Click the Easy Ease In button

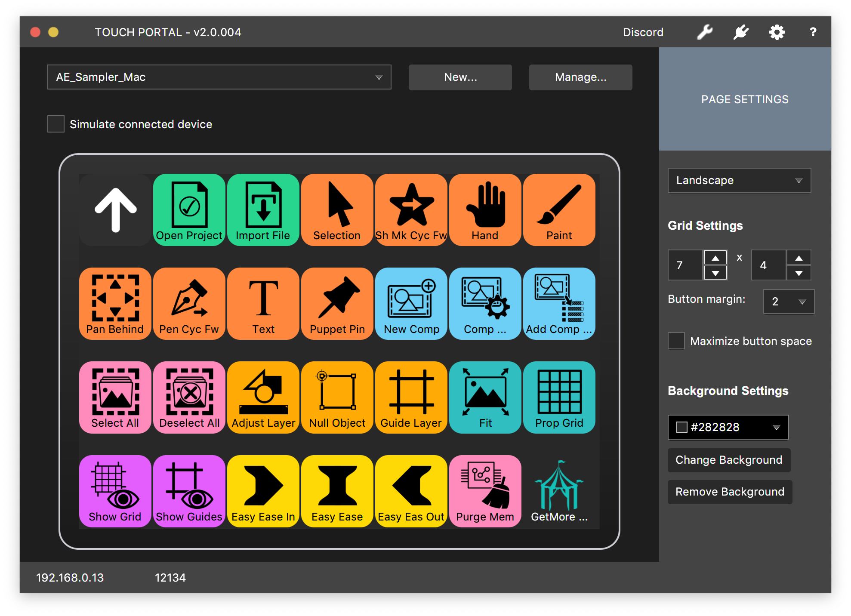point(263,491)
